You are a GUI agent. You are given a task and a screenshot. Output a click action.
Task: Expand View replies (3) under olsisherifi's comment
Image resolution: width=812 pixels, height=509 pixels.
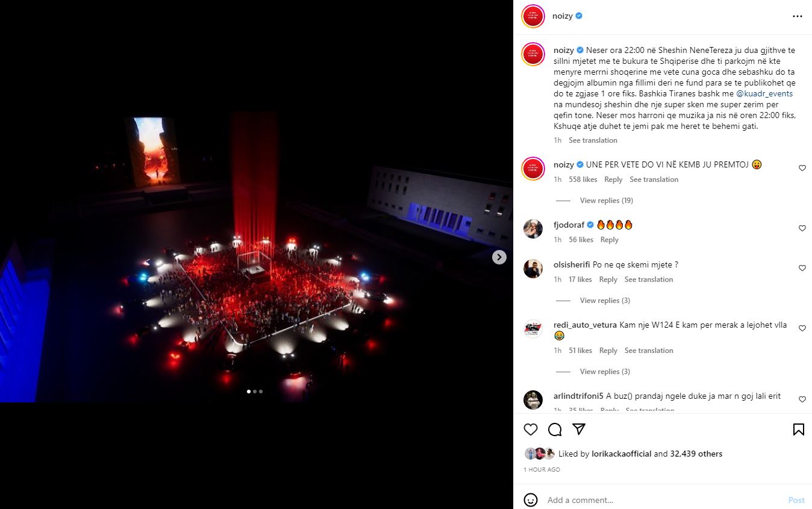coord(605,301)
